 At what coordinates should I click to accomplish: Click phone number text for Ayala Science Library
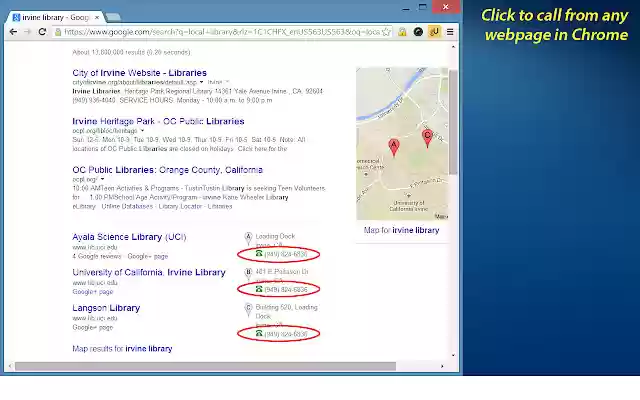tap(286, 254)
